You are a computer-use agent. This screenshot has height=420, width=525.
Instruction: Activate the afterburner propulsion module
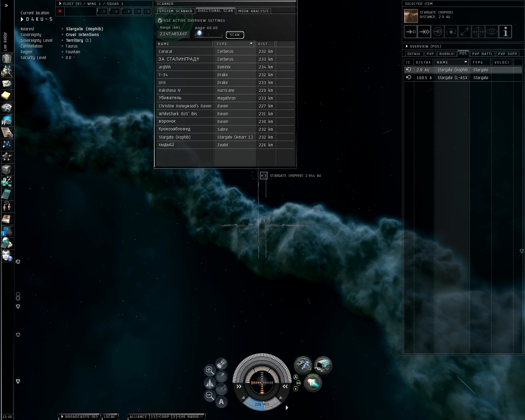click(313, 383)
